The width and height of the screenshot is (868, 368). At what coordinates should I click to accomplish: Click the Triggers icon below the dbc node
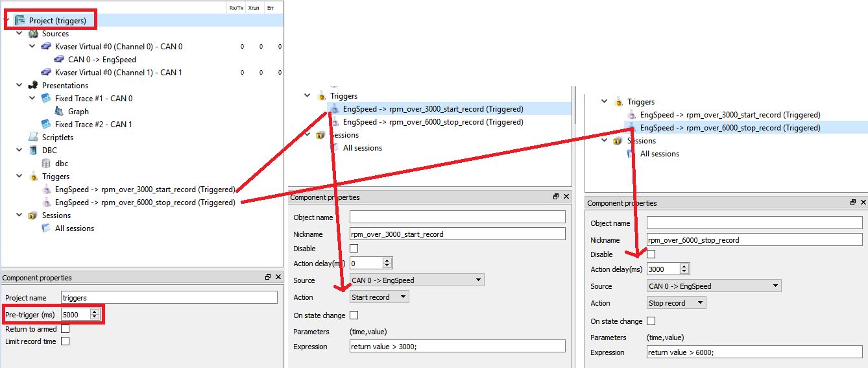coord(33,177)
